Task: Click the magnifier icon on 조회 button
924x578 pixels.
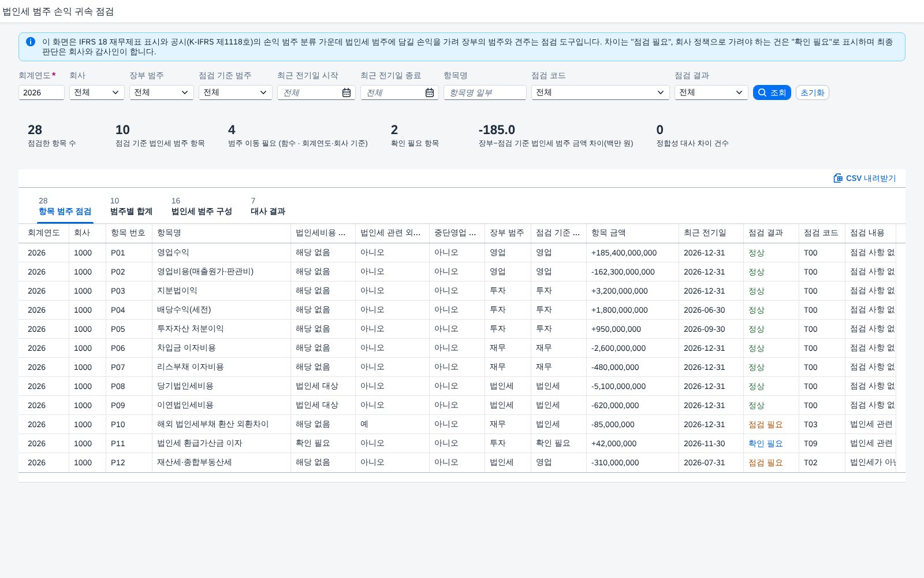Action: 762,92
